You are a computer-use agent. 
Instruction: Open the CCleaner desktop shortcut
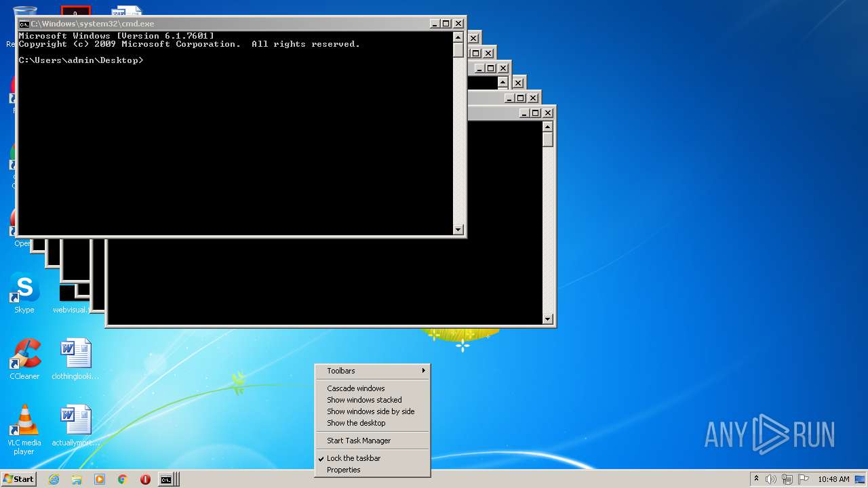tap(24, 359)
